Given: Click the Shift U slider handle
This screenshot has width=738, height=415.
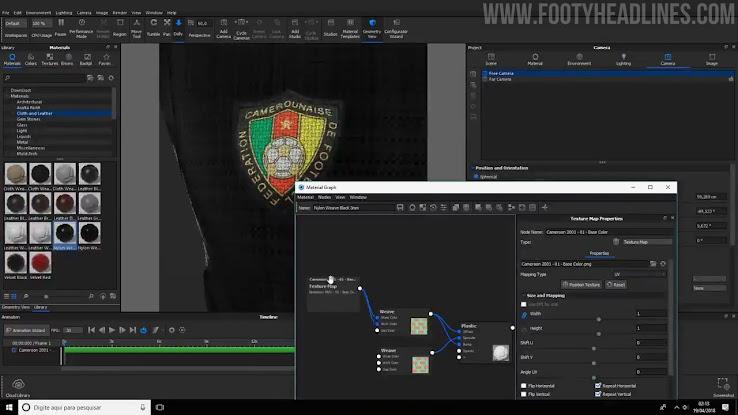Looking at the screenshot, I should (x=594, y=349).
